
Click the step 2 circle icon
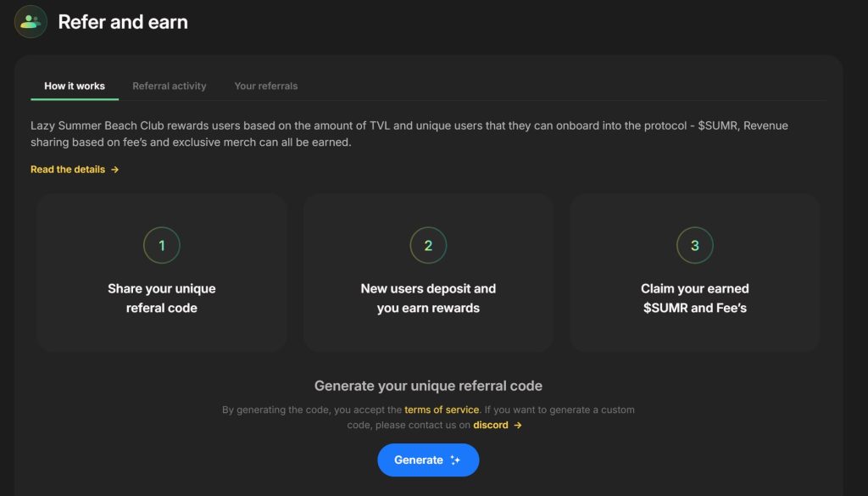[x=428, y=246]
